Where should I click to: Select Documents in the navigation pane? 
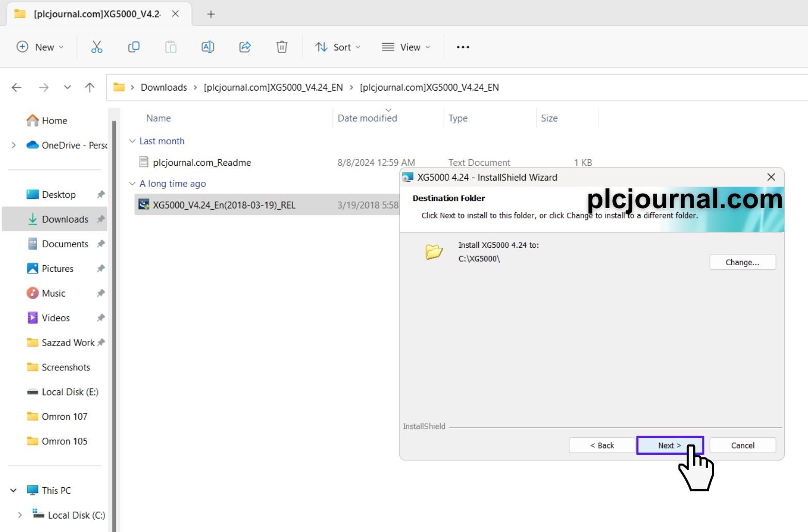pos(65,244)
